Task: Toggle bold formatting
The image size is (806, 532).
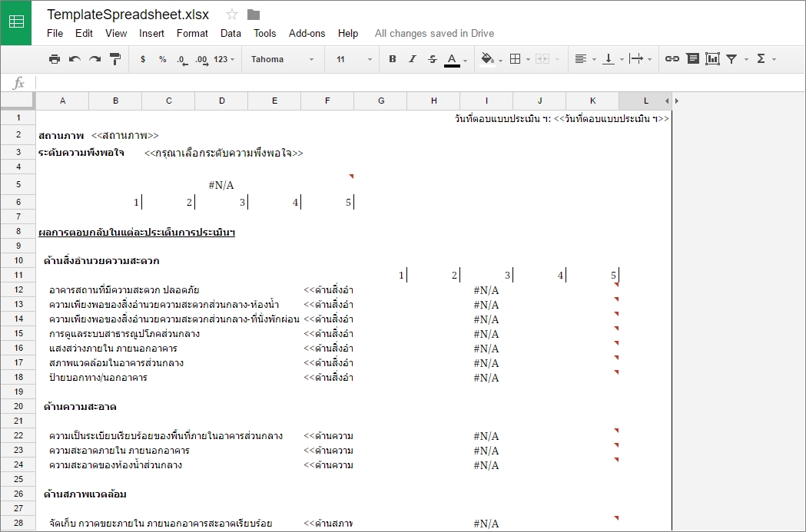Action: pos(392,58)
